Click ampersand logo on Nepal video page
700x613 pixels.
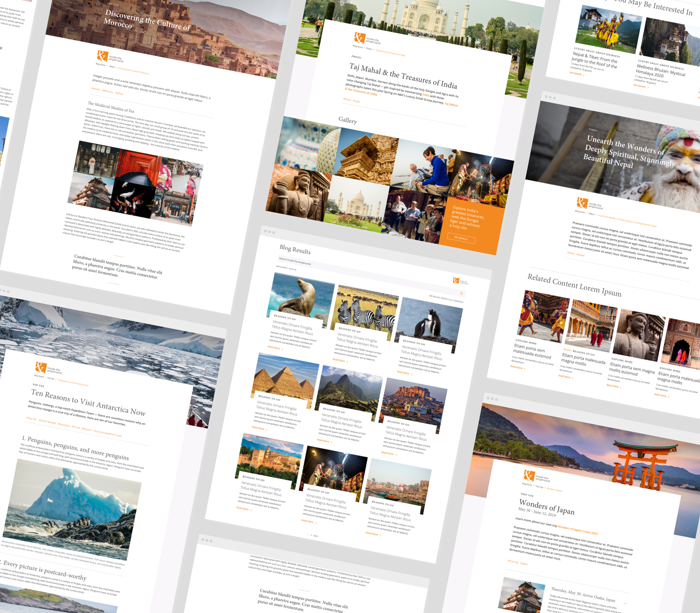pos(582,202)
